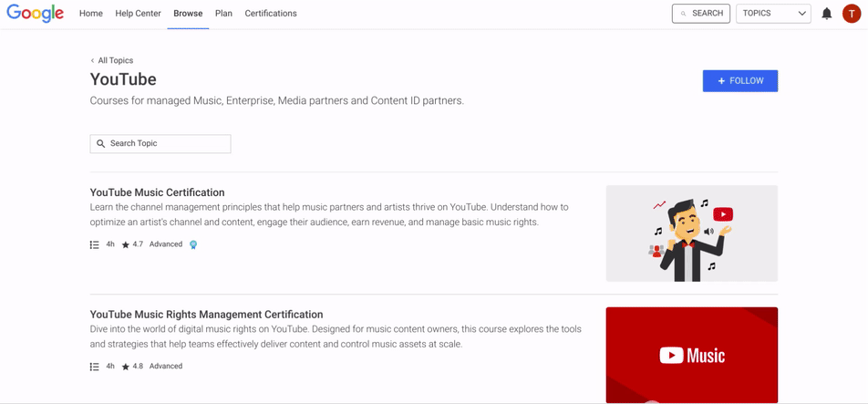Select the Browse tab

coord(188,14)
